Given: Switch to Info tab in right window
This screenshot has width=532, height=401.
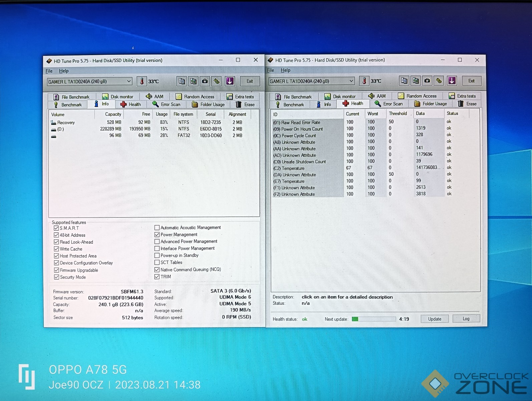Looking at the screenshot, I should pos(324,104).
